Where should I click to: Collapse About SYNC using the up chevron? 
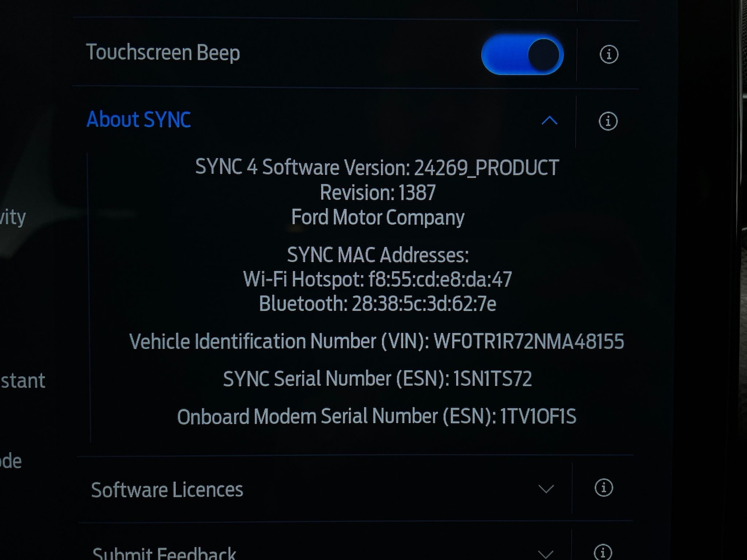[549, 120]
